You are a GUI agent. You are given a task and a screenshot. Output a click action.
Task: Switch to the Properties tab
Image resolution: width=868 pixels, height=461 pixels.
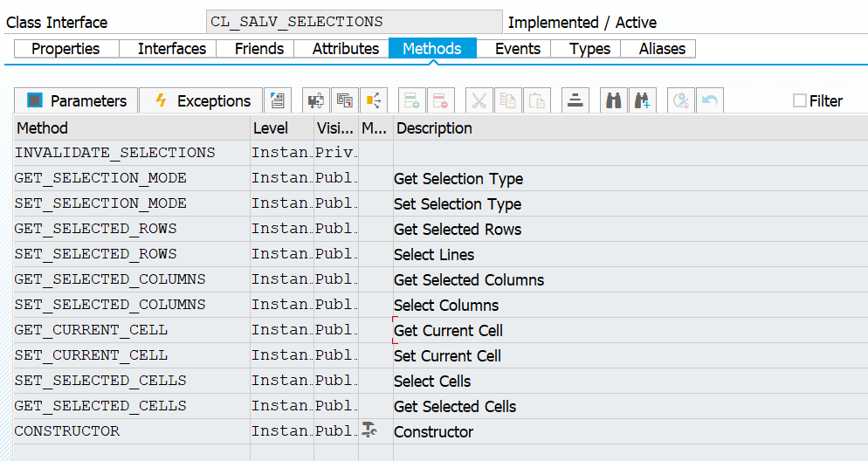65,49
